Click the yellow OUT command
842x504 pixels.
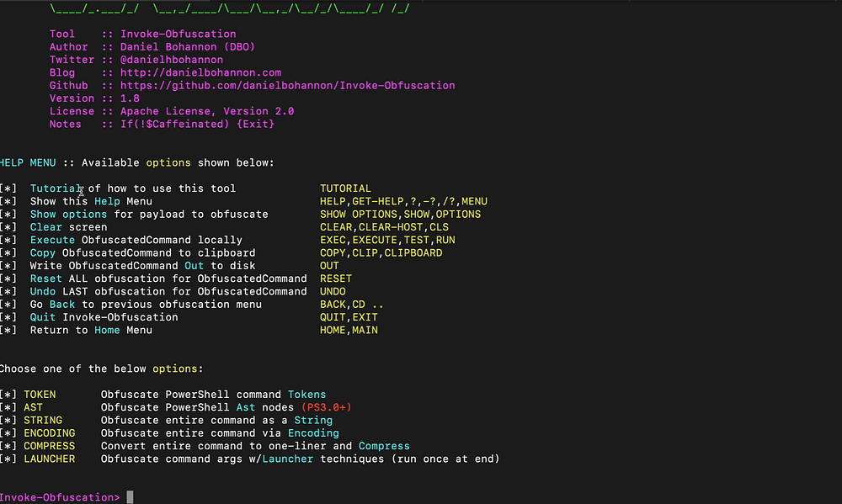330,266
